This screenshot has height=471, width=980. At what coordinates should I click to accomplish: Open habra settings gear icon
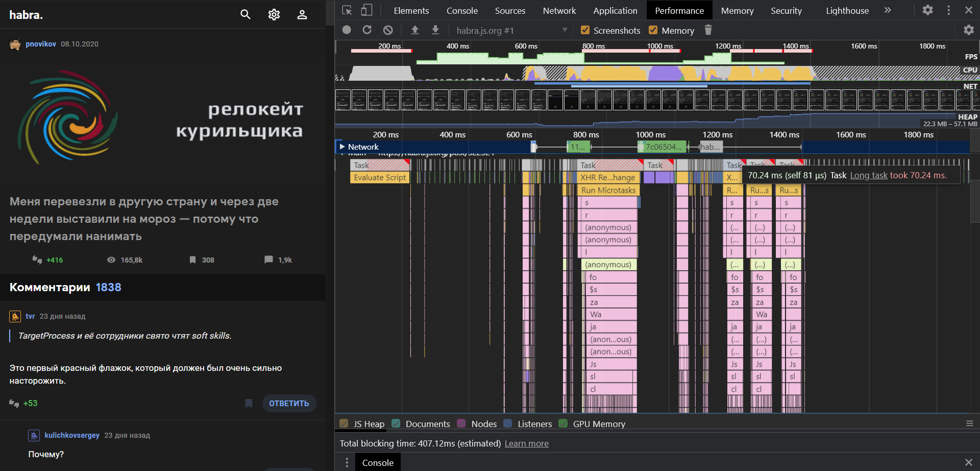(x=274, y=14)
